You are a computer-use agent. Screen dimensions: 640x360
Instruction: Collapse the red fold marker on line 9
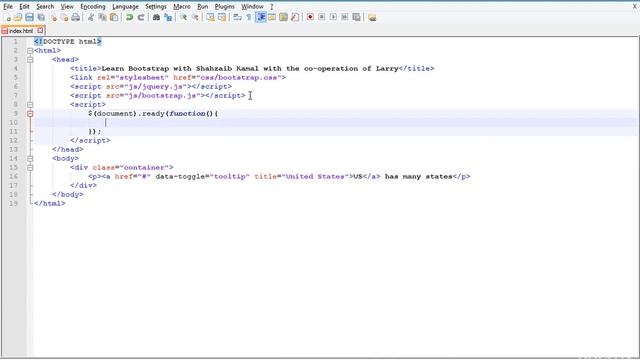tap(30, 113)
